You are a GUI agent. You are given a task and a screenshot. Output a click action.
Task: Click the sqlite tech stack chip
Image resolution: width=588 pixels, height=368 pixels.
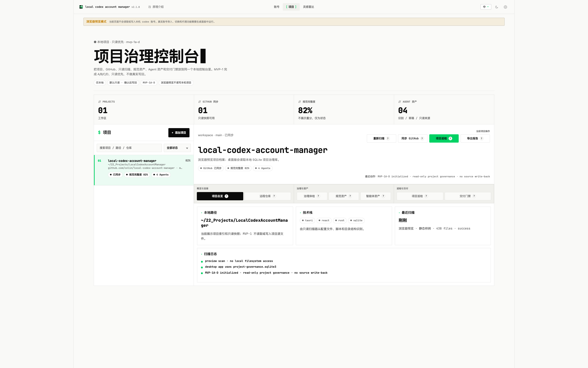point(356,221)
